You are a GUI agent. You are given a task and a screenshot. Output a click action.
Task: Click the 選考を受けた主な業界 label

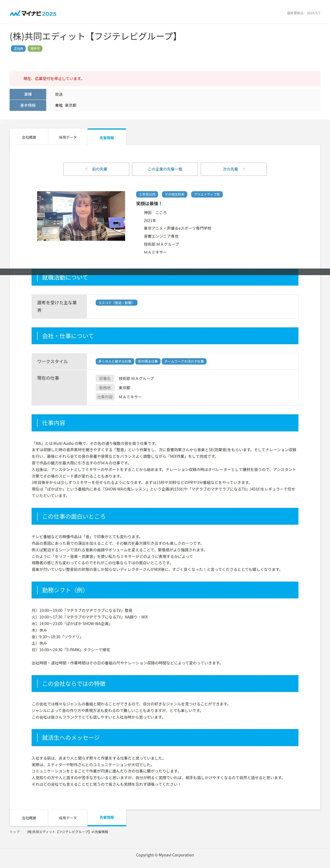pos(59,307)
